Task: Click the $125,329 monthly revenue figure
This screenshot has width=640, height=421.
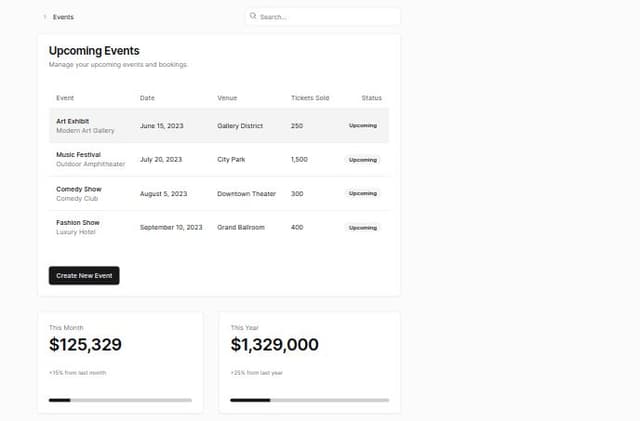Action: click(85, 345)
